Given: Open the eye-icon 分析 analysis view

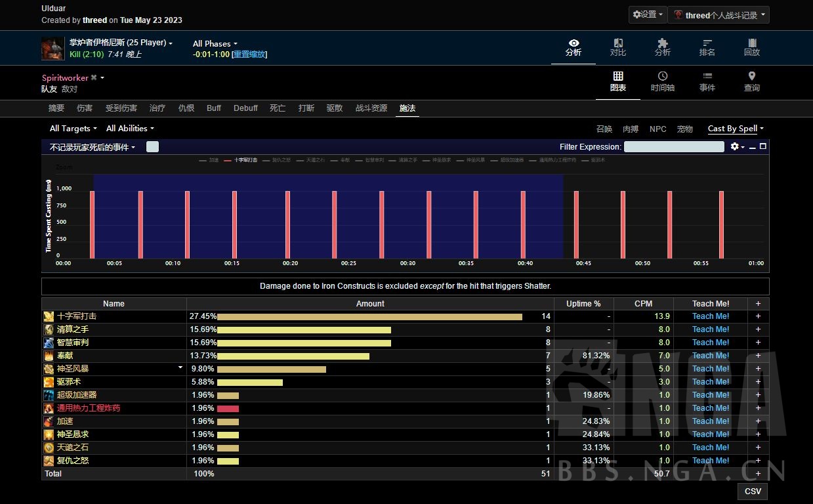Looking at the screenshot, I should click(573, 47).
